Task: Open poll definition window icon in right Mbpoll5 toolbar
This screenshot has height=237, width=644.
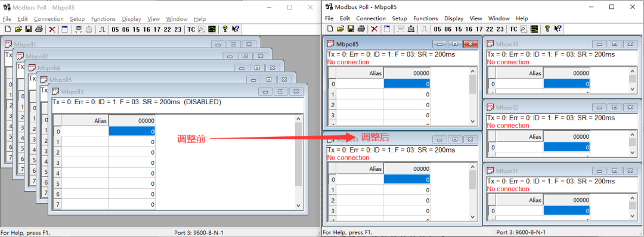Action: point(387,29)
